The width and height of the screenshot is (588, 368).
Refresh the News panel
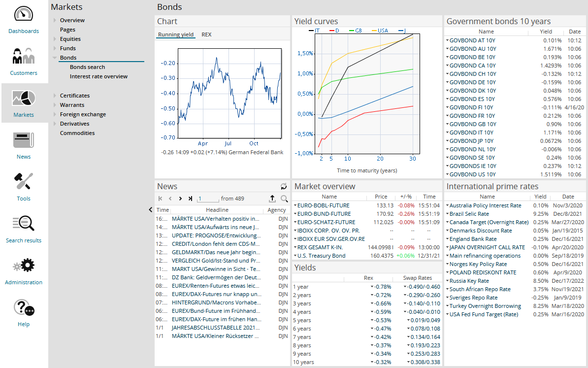(284, 187)
